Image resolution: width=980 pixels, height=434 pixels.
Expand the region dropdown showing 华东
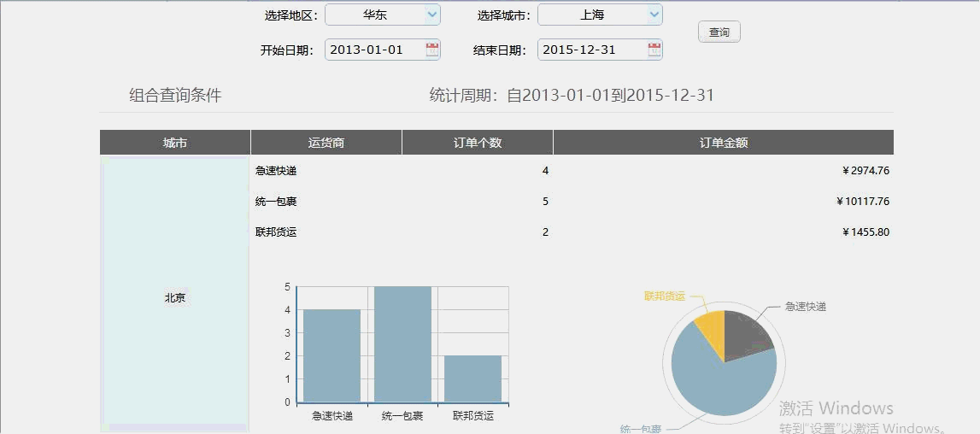point(431,15)
